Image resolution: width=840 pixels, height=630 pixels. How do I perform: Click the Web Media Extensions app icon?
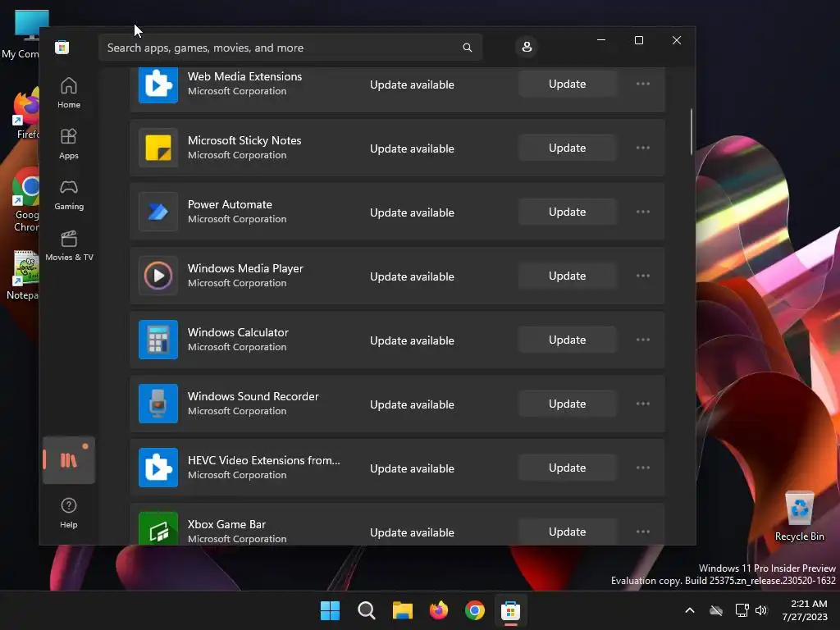point(158,84)
